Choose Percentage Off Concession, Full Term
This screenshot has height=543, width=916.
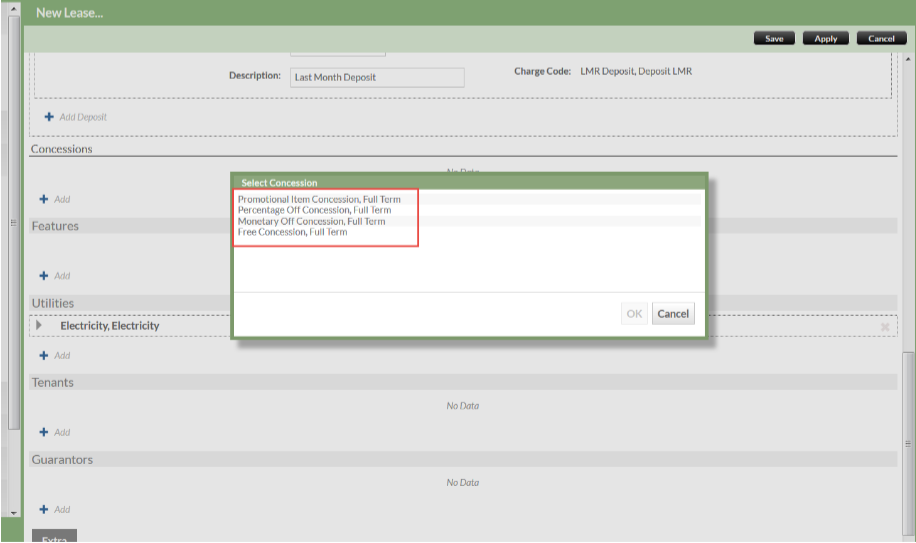coord(314,211)
